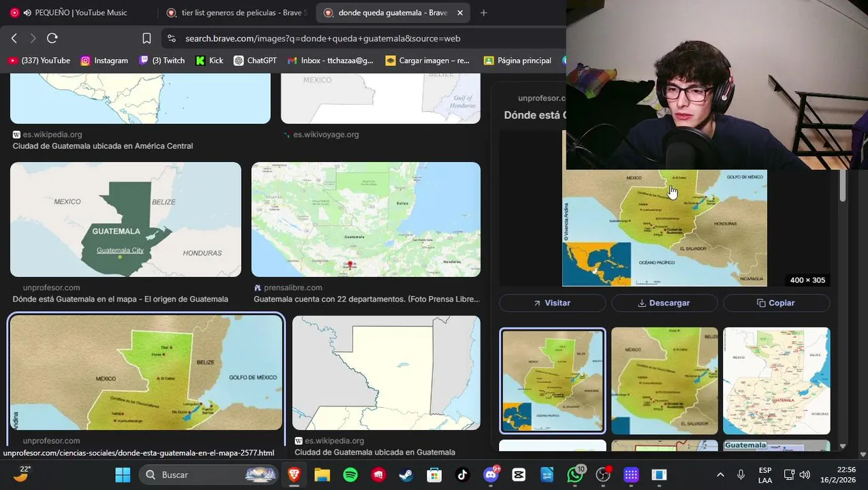Open Microsoft Store from the taskbar
The image size is (868, 490).
434,474
